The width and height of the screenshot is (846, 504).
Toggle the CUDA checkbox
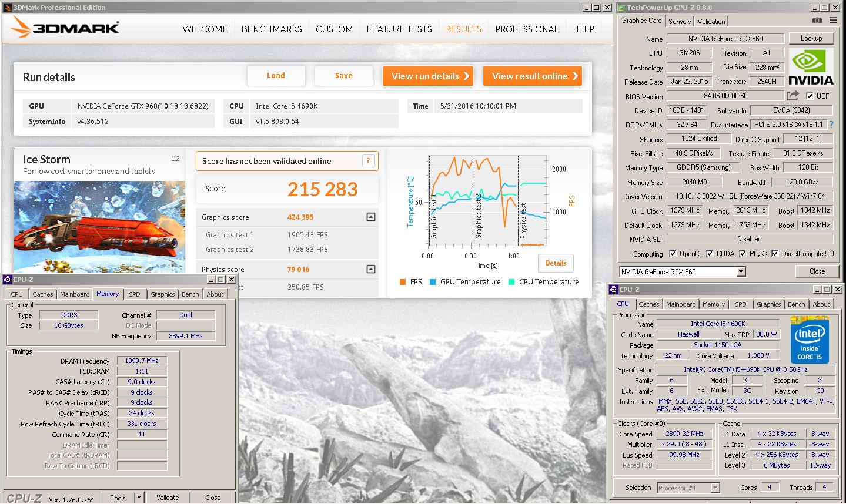pyautogui.click(x=710, y=254)
